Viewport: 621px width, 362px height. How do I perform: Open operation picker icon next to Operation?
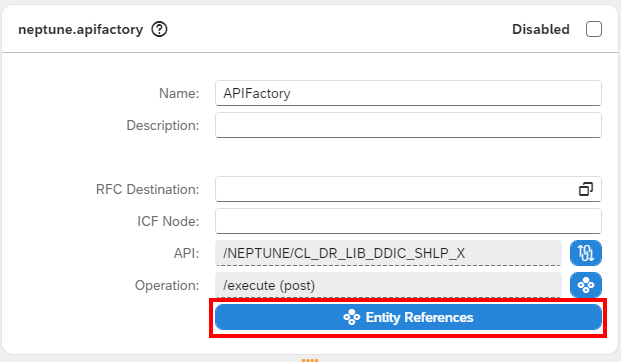click(x=586, y=285)
